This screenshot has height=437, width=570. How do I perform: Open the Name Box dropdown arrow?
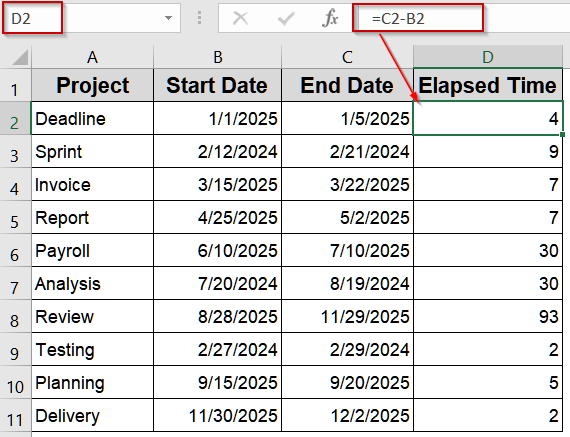click(168, 18)
